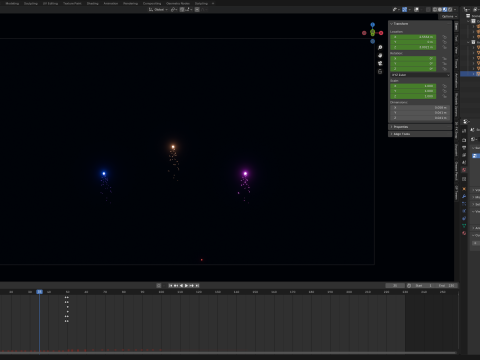480x360 pixels.
Task: Click Dimensions Z field
Action: (420, 118)
